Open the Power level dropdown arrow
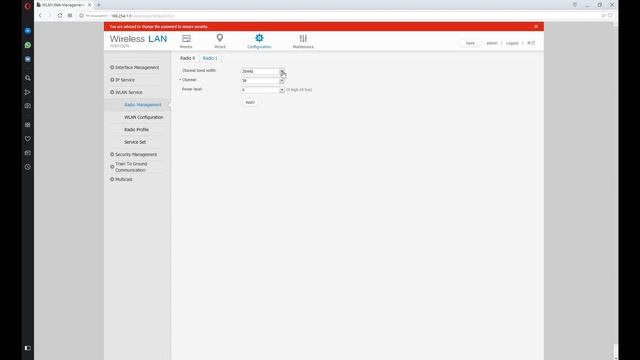Screen dimensions: 640x360 tap(282, 90)
